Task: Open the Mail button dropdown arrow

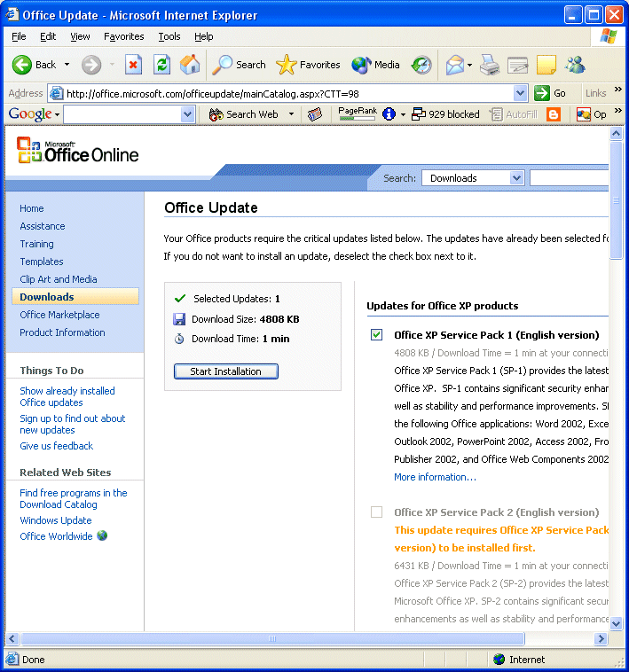Action: (x=469, y=65)
